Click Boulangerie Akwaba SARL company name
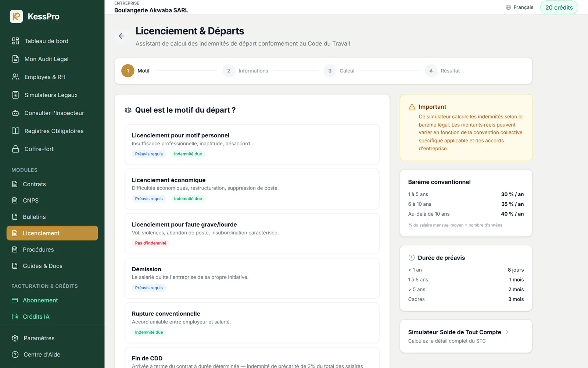 151,10
